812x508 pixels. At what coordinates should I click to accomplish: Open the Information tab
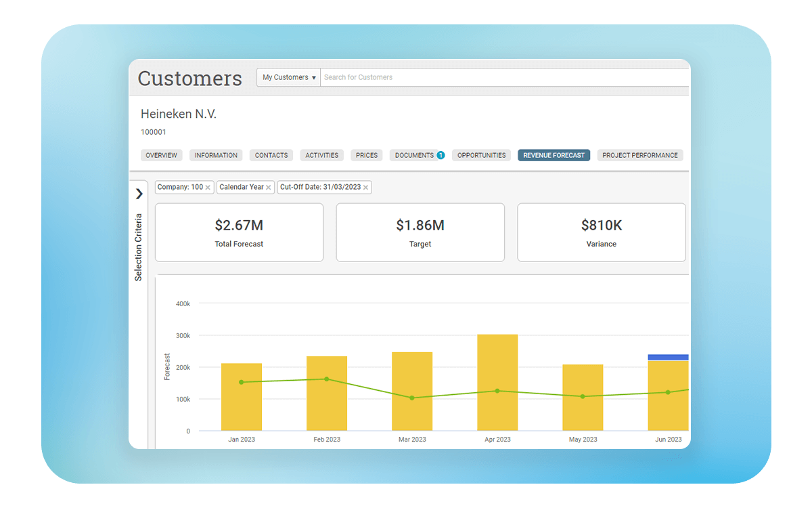point(216,155)
